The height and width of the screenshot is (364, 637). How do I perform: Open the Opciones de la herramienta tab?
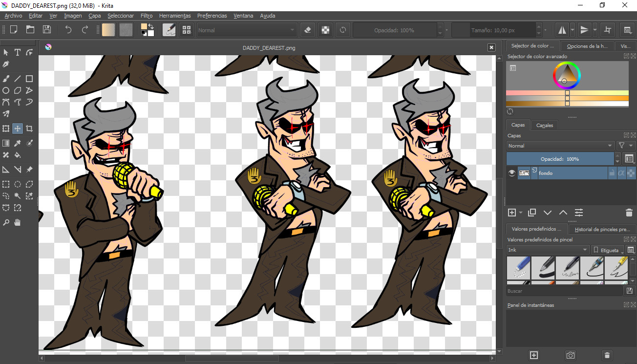point(587,46)
